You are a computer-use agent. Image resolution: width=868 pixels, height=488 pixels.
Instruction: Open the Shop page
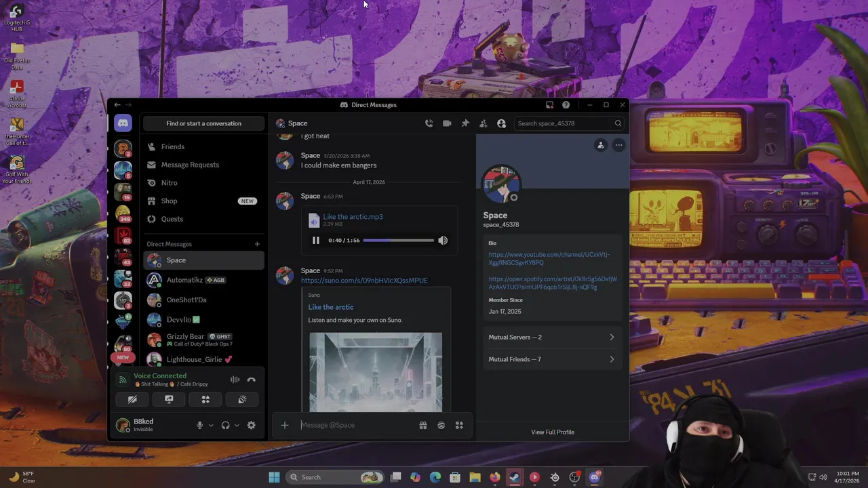(x=203, y=201)
